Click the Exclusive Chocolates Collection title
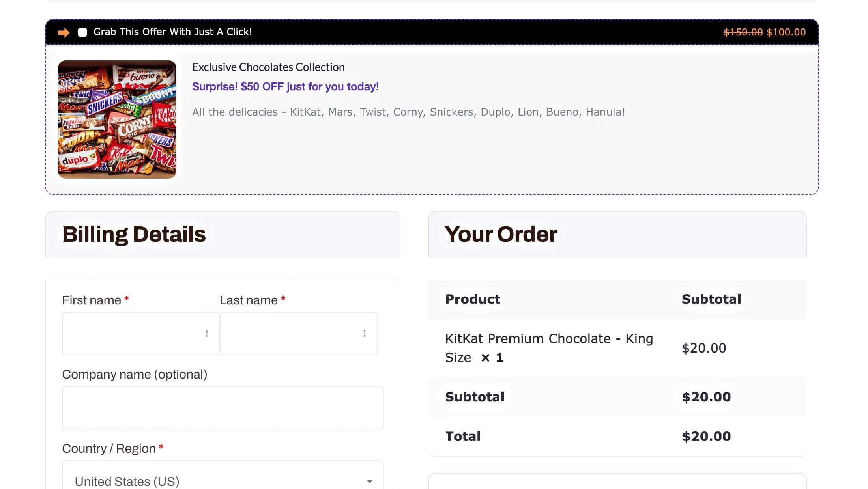This screenshot has height=489, width=868. pos(268,67)
